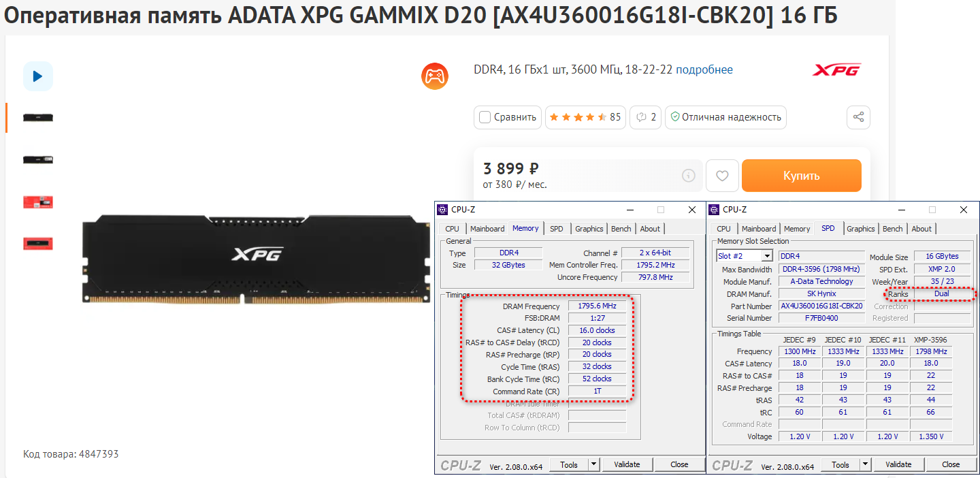
Task: Open the share icon
Action: [x=859, y=117]
